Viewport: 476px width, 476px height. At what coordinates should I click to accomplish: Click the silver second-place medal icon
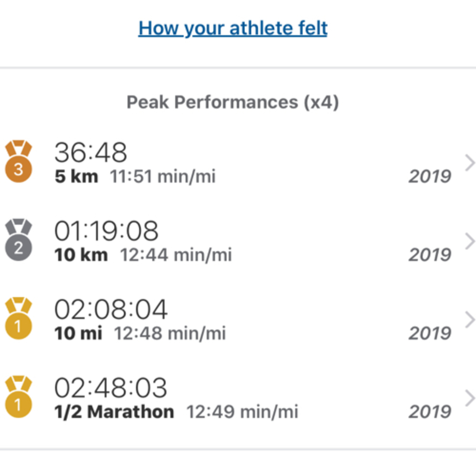click(18, 240)
